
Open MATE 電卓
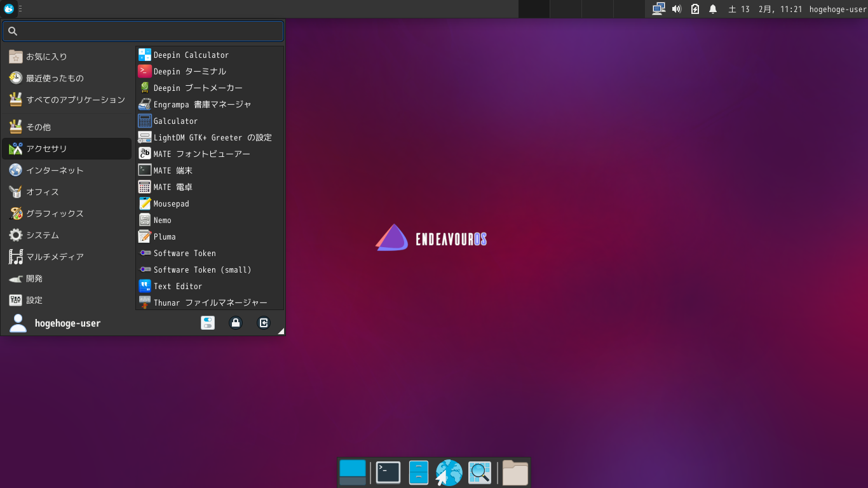[210, 187]
